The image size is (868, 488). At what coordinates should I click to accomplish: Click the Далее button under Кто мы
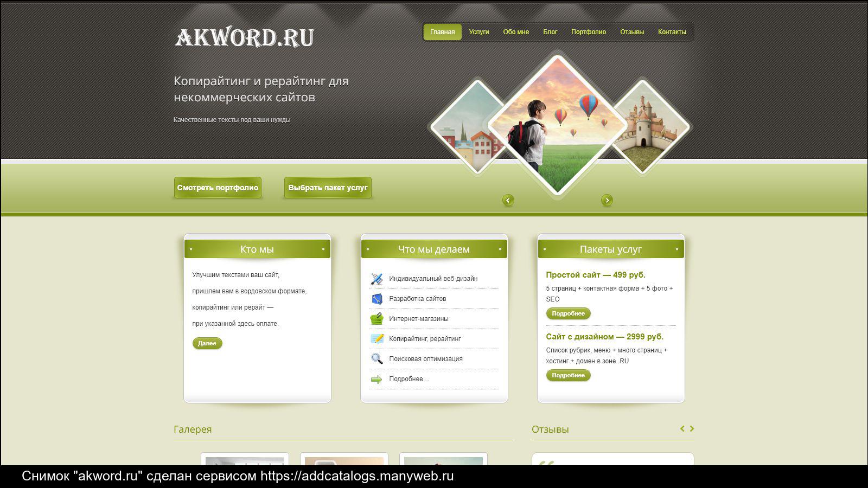207,343
